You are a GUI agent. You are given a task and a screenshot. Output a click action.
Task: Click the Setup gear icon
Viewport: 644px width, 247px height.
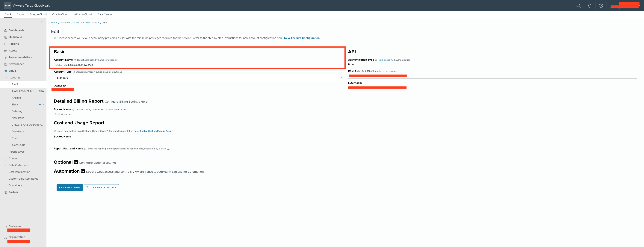(5, 71)
